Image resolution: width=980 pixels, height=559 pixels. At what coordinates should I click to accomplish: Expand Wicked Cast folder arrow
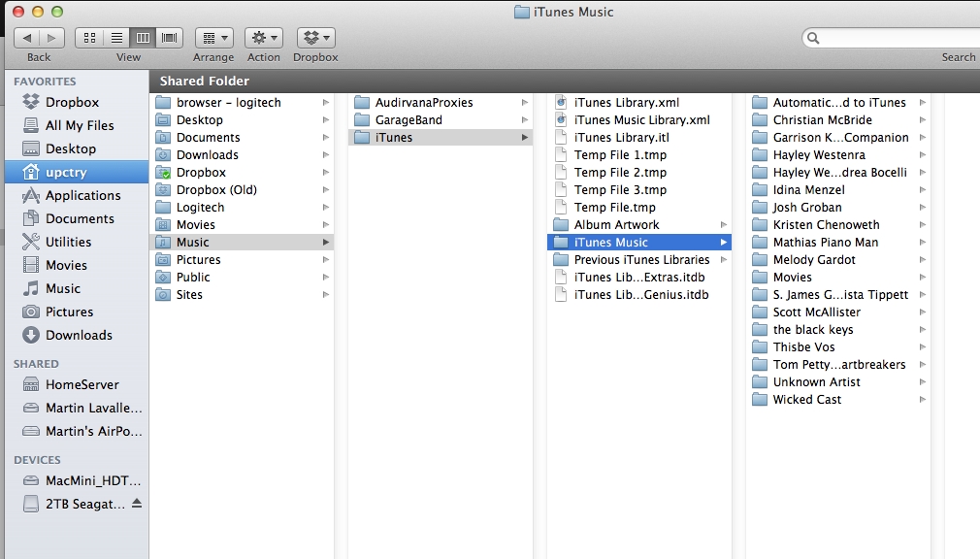[923, 400]
